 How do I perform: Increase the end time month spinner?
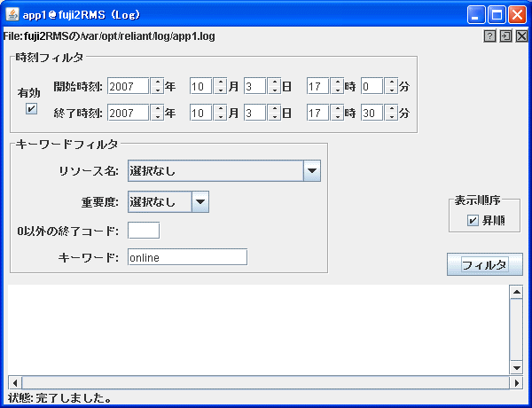pyautogui.click(x=220, y=108)
